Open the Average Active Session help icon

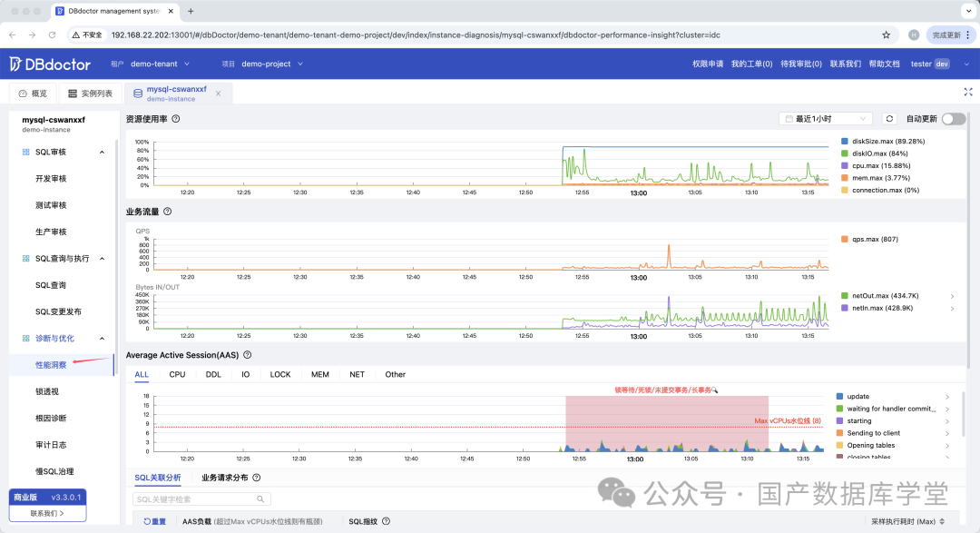(x=248, y=355)
